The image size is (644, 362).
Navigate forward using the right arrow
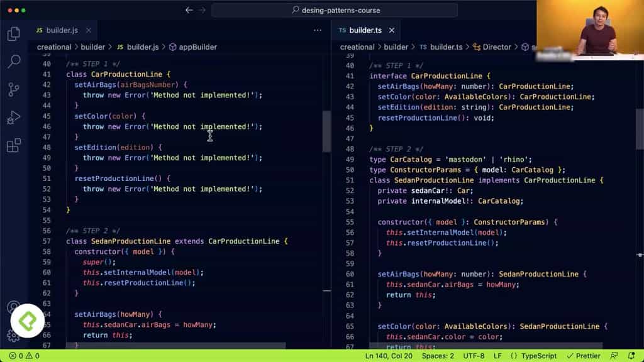coord(202,10)
